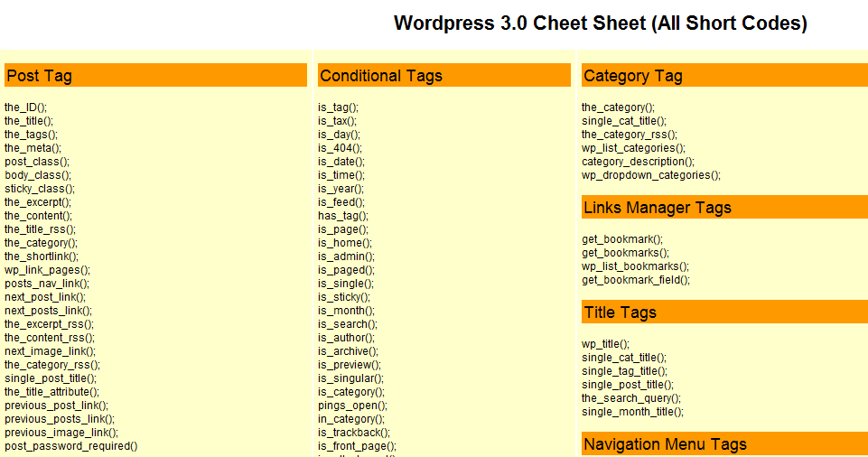868x457 pixels.
Task: Click the next_post_link(); entry
Action: click(x=45, y=297)
